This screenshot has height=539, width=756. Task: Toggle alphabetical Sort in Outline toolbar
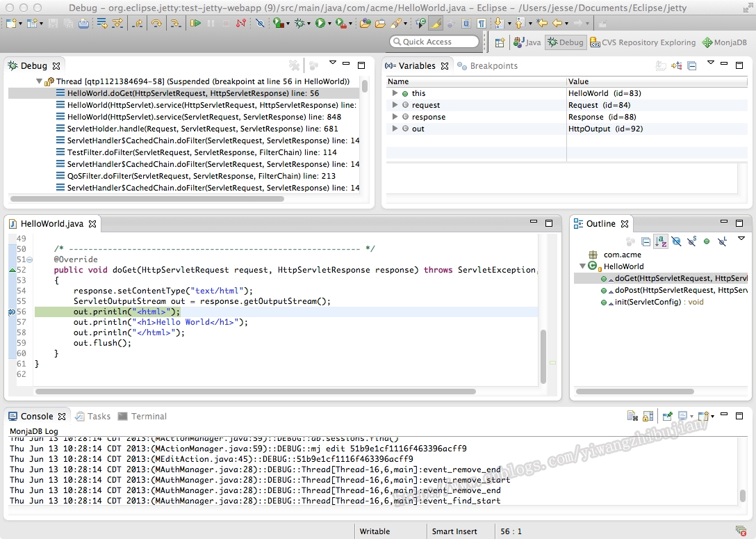point(661,241)
